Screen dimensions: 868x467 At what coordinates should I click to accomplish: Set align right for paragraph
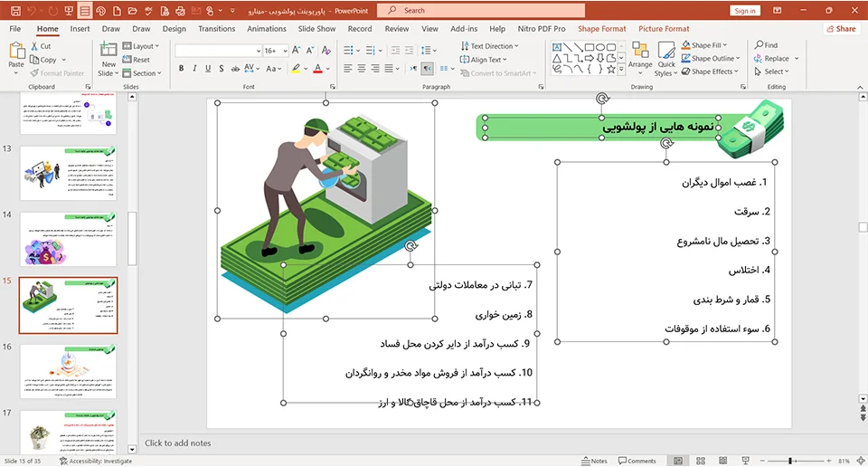[x=374, y=69]
